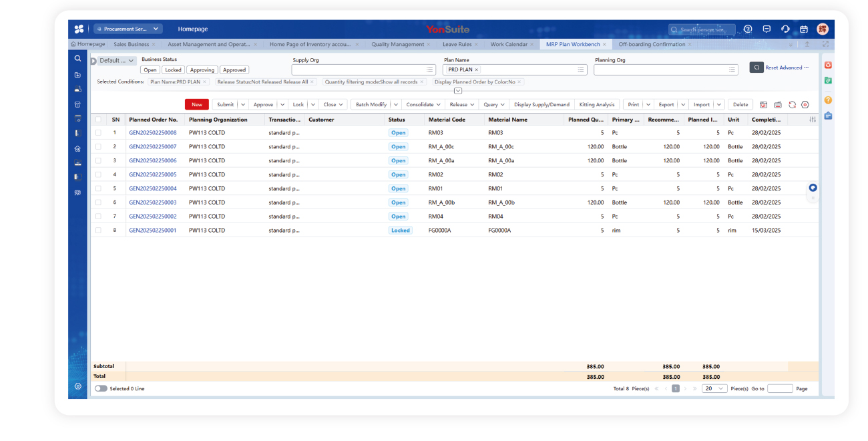The width and height of the screenshot is (868, 441).
Task: Open planned order GEN202502250001 link
Action: coord(153,231)
